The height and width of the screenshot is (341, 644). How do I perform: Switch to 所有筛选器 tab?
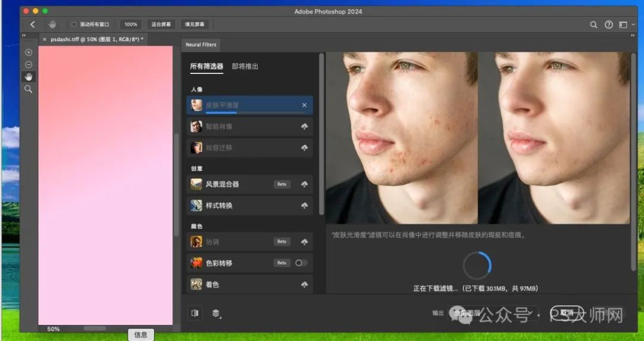point(206,66)
